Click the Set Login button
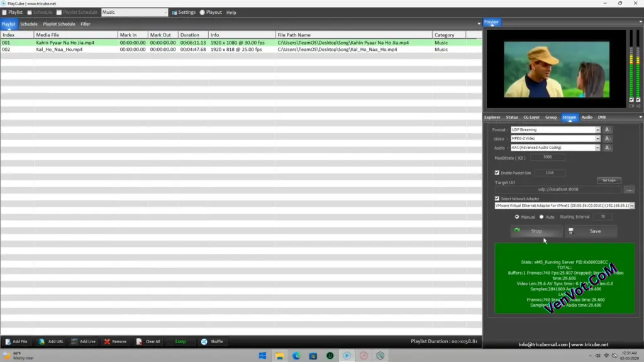The height and width of the screenshot is (362, 644). click(x=609, y=180)
